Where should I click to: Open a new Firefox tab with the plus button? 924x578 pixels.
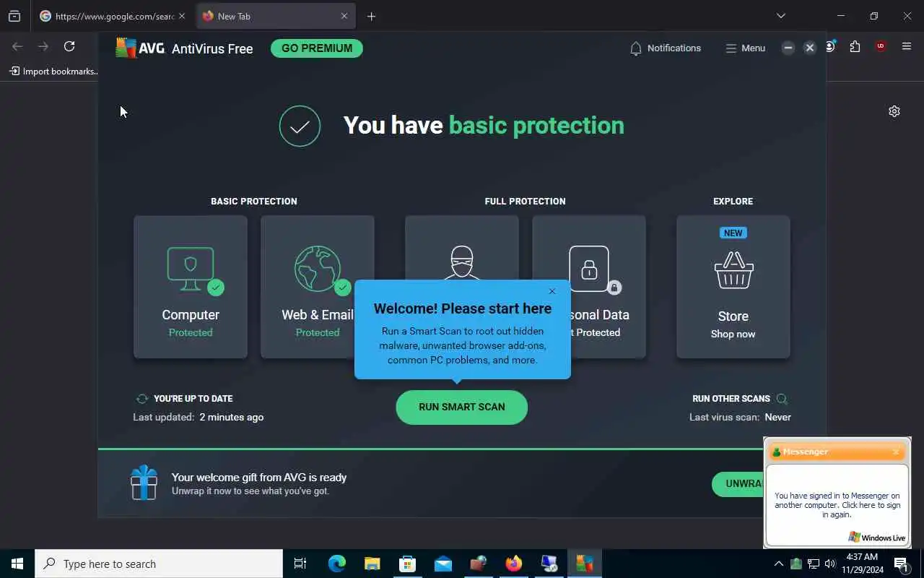click(x=371, y=16)
